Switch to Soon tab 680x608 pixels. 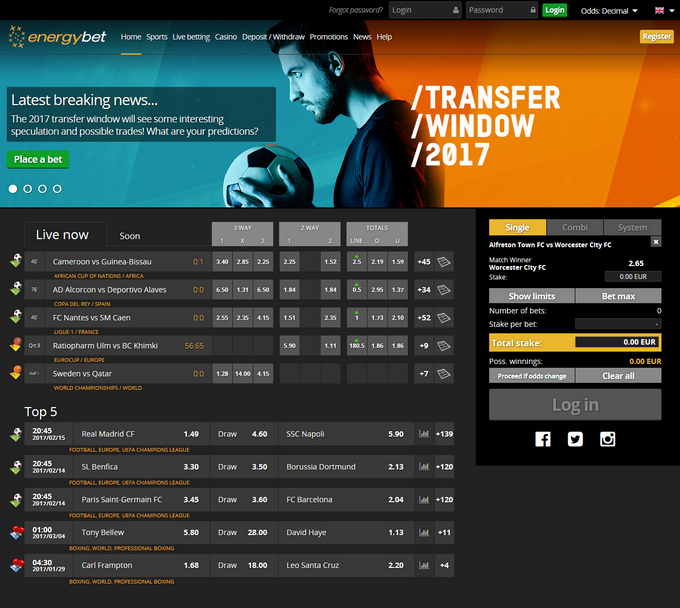click(x=130, y=236)
